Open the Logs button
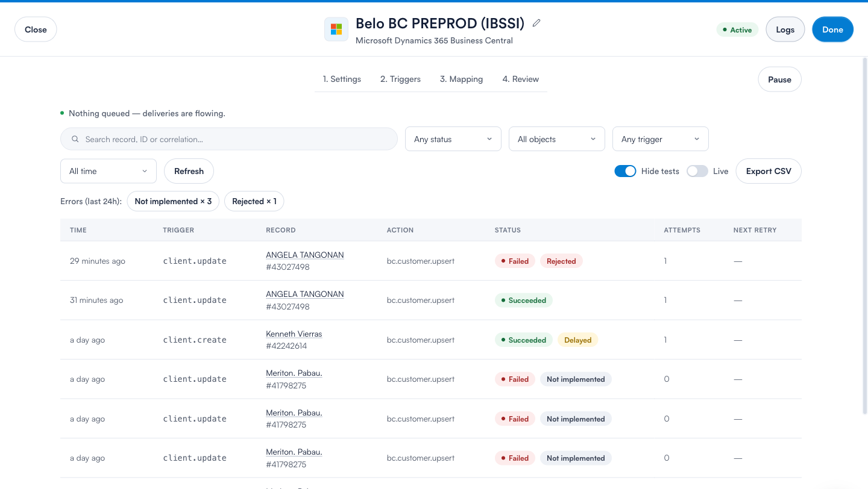Image resolution: width=868 pixels, height=489 pixels. (x=785, y=30)
